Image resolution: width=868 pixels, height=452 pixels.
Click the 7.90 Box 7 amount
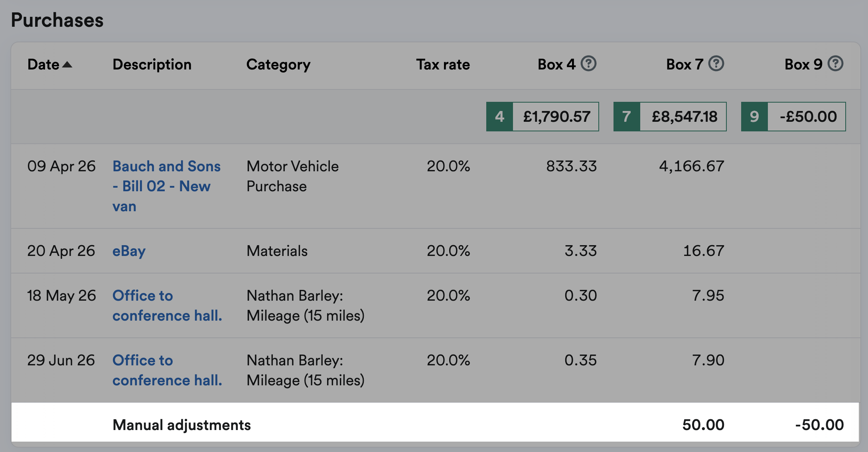708,360
